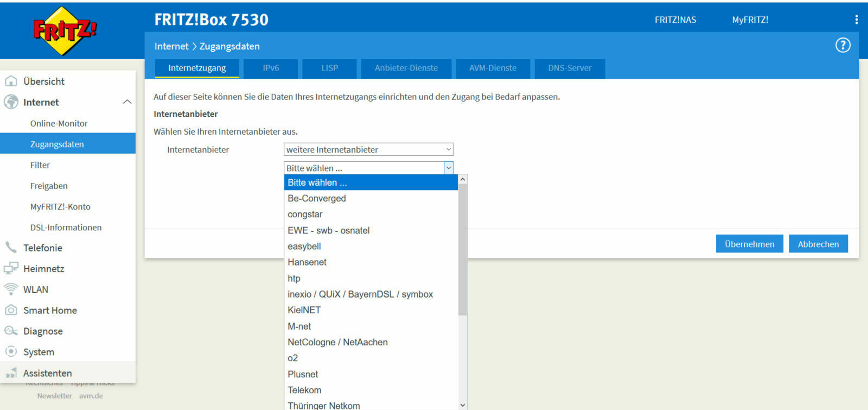Open the Internetanbieter dropdown
Viewport: 868px width, 410px height.
click(x=368, y=149)
